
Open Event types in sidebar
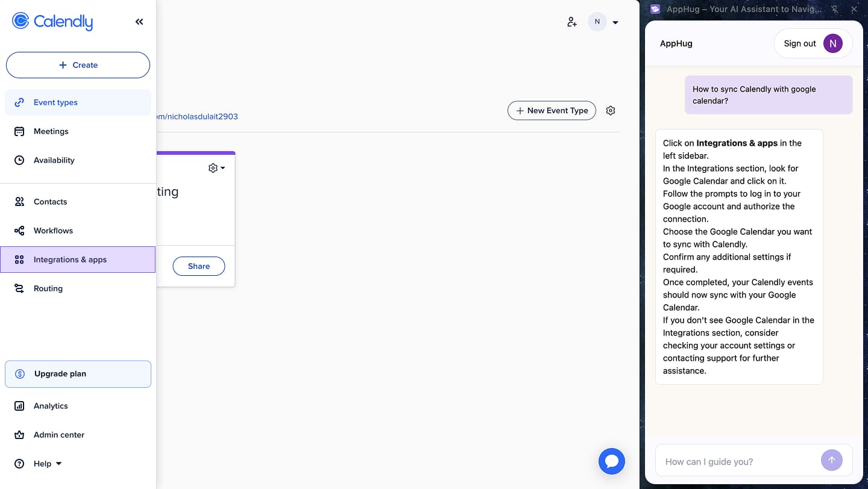click(x=78, y=102)
